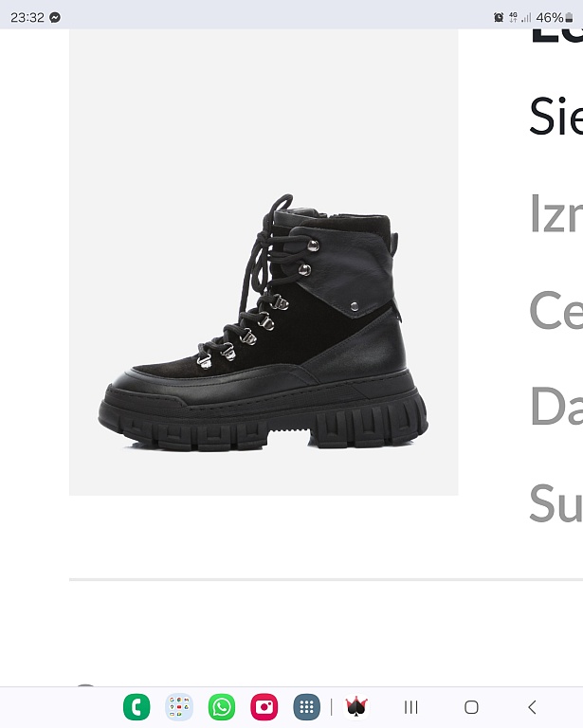The width and height of the screenshot is (583, 728).
Task: Tap the gray 'Da' label on right
Action: coord(556,406)
